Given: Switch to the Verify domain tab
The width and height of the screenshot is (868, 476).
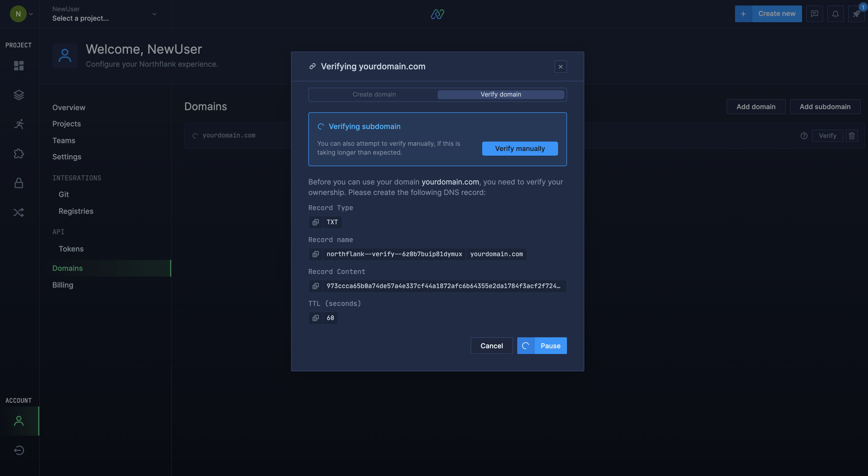Looking at the screenshot, I should (501, 95).
